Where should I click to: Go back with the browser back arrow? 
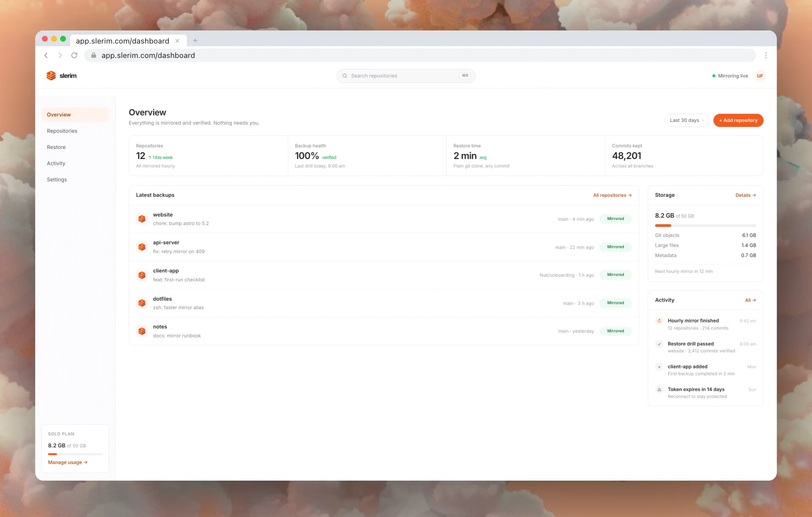point(46,55)
